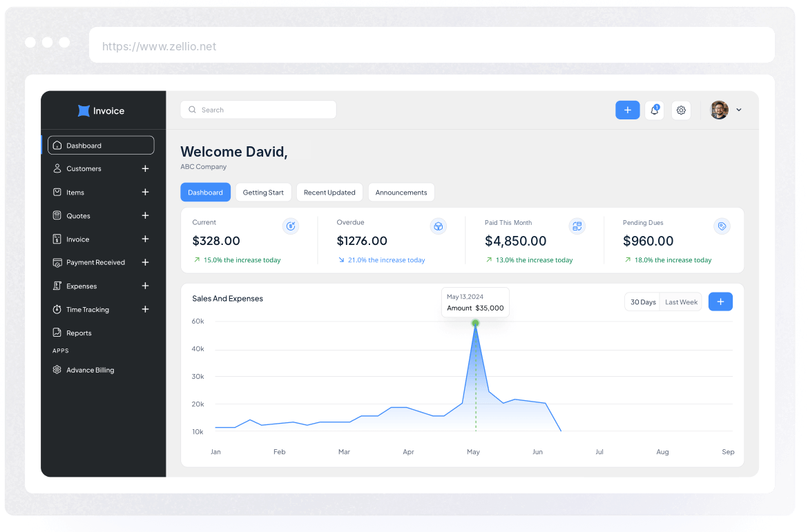This screenshot has width=808, height=532.
Task: Select the Last Week chart range
Action: tap(681, 302)
